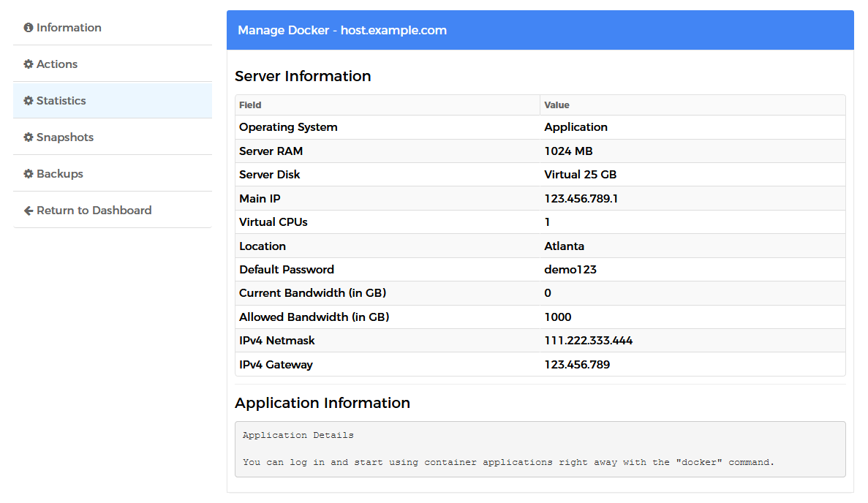Select the 123.456.789 gateway value
This screenshot has width=868, height=503.
(x=577, y=365)
